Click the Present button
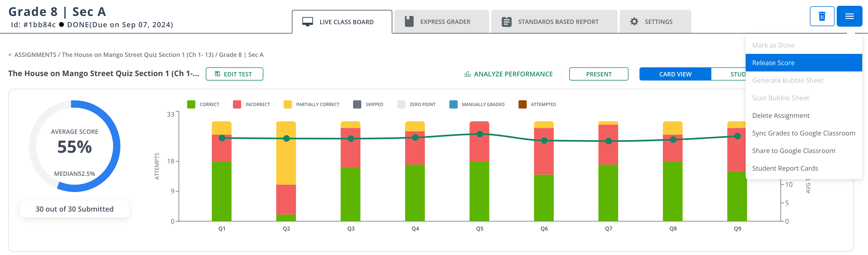The height and width of the screenshot is (255, 868). coord(598,74)
